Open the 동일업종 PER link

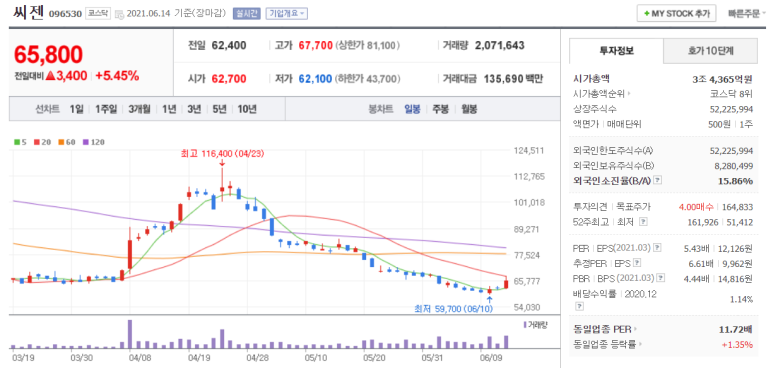tap(605, 329)
